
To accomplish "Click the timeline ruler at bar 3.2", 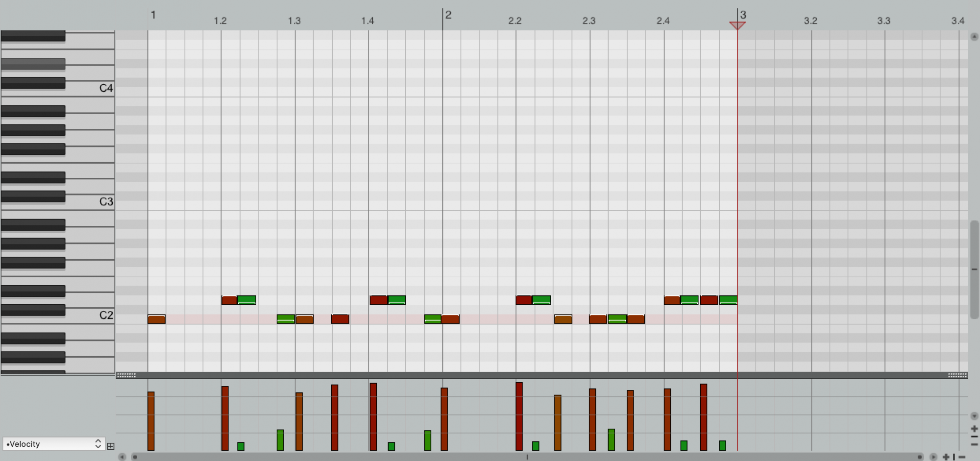I will (x=811, y=21).
